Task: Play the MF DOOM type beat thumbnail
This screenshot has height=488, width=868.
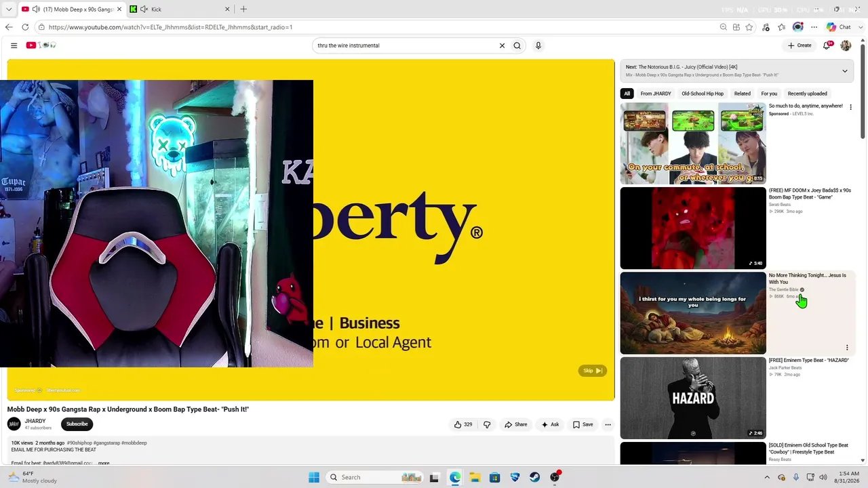Action: [x=693, y=228]
